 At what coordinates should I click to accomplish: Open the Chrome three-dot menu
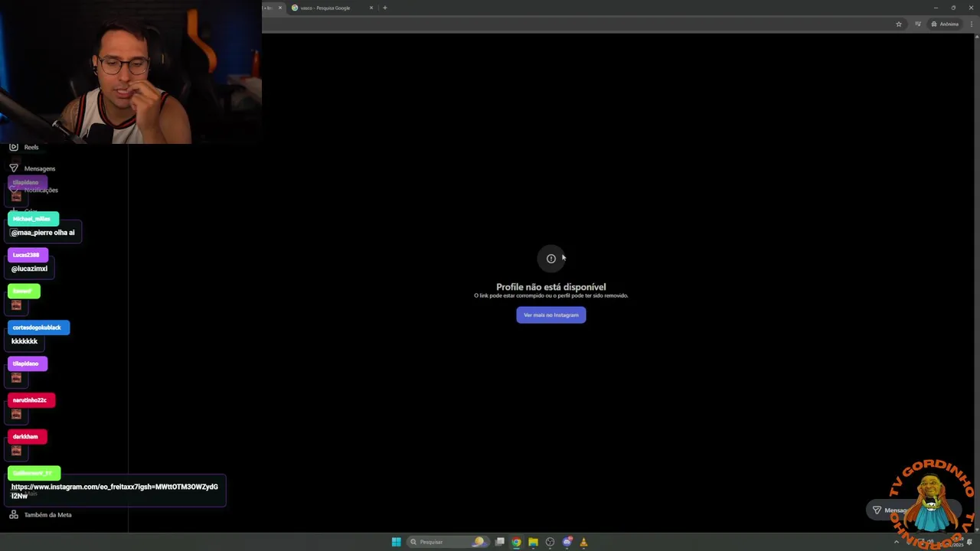click(971, 24)
